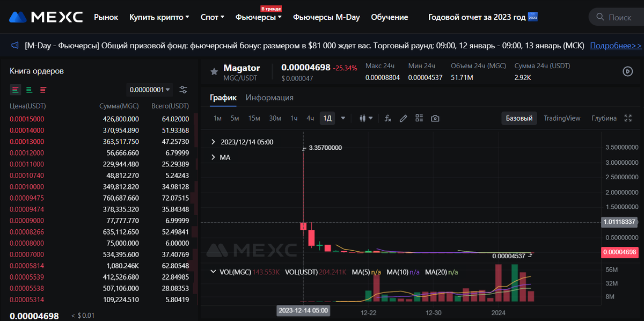The width and height of the screenshot is (644, 321).
Task: Open Годовой отчет за 2023 год link
Action: [x=483, y=17]
